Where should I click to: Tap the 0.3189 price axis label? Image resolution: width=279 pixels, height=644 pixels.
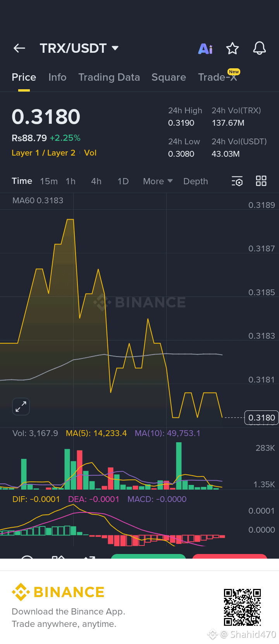tap(262, 205)
